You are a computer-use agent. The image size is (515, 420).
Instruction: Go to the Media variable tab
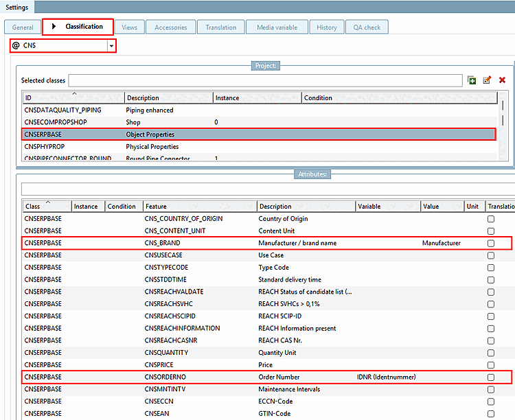[277, 27]
